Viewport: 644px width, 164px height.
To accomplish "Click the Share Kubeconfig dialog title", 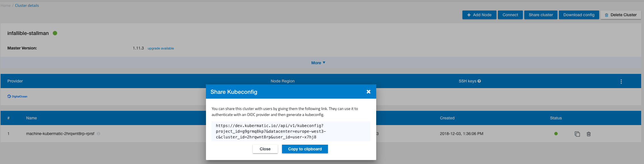I will click(234, 92).
